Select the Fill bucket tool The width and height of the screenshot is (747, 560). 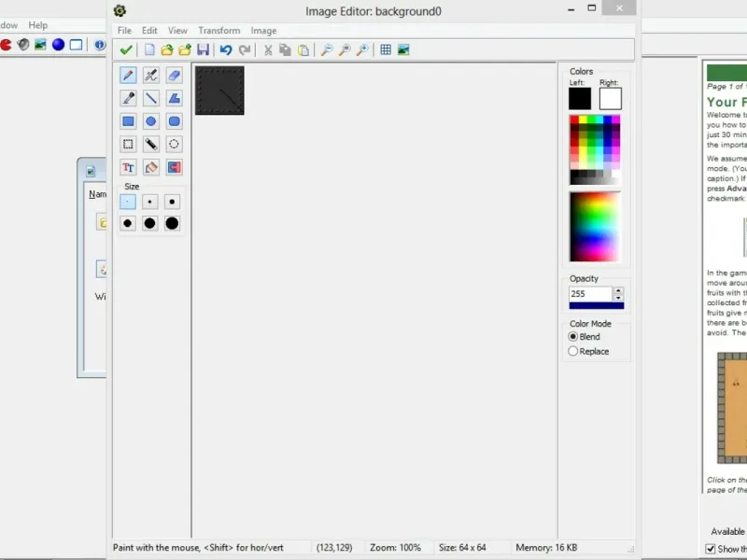coord(151,167)
